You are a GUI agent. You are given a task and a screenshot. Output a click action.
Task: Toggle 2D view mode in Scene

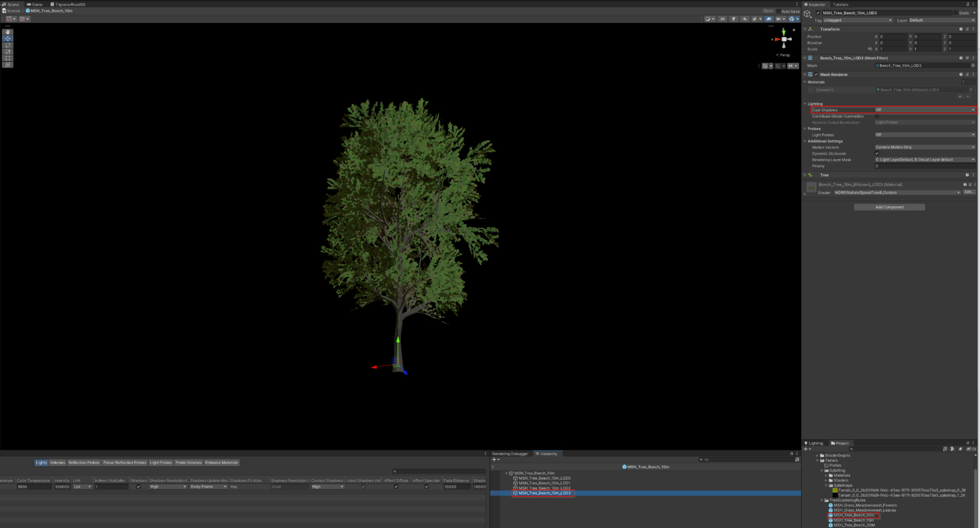[722, 19]
